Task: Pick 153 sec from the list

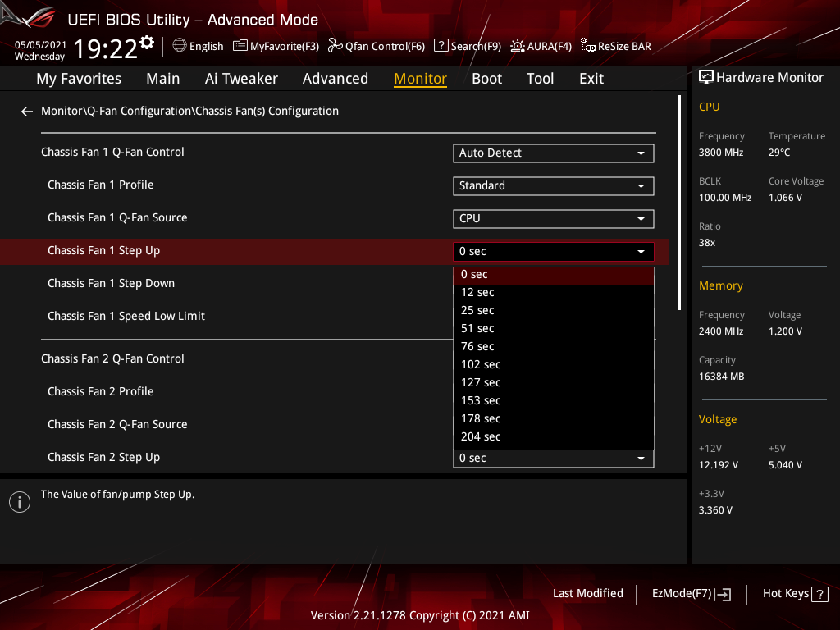Action: (x=554, y=400)
